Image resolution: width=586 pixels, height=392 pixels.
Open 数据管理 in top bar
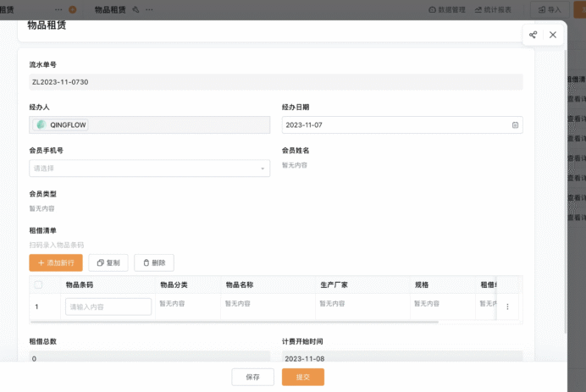446,9
